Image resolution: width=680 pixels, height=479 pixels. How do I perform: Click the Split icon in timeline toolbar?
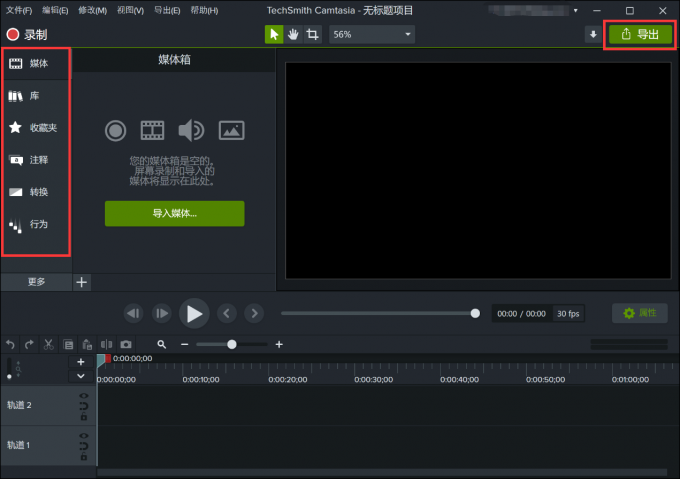coord(106,345)
